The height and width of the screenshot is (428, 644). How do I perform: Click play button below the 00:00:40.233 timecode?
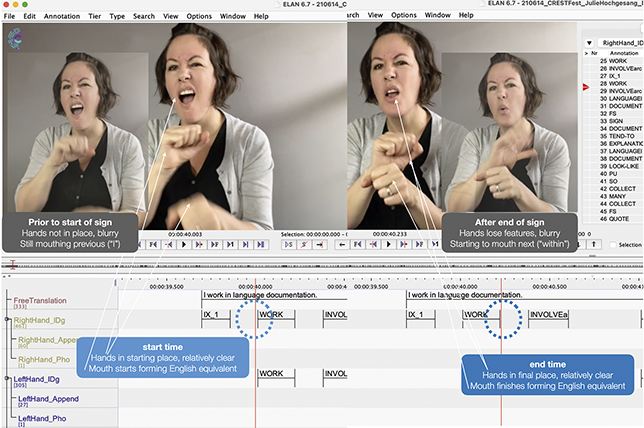(388, 244)
